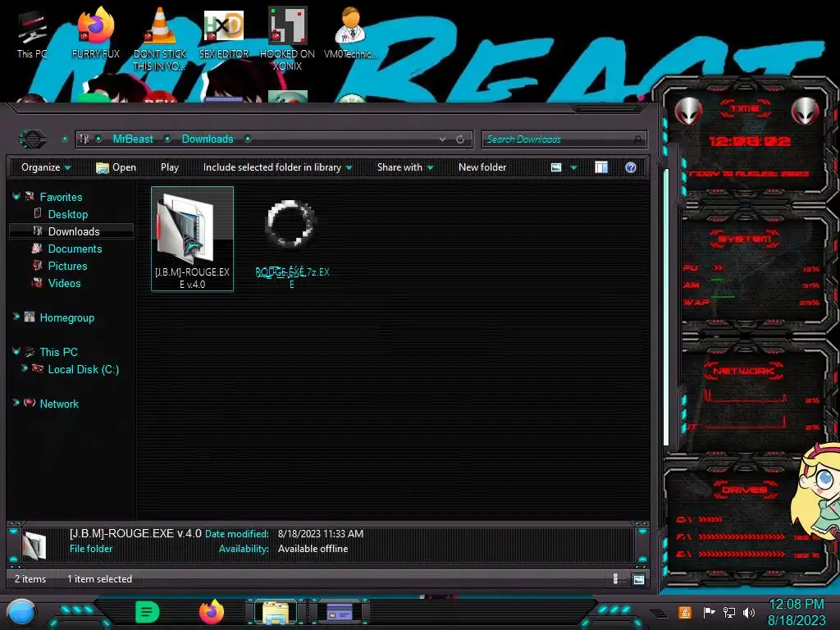Launch the FURRY FUX Firefox shortcut
Viewport: 840px width, 630px height.
(x=95, y=33)
